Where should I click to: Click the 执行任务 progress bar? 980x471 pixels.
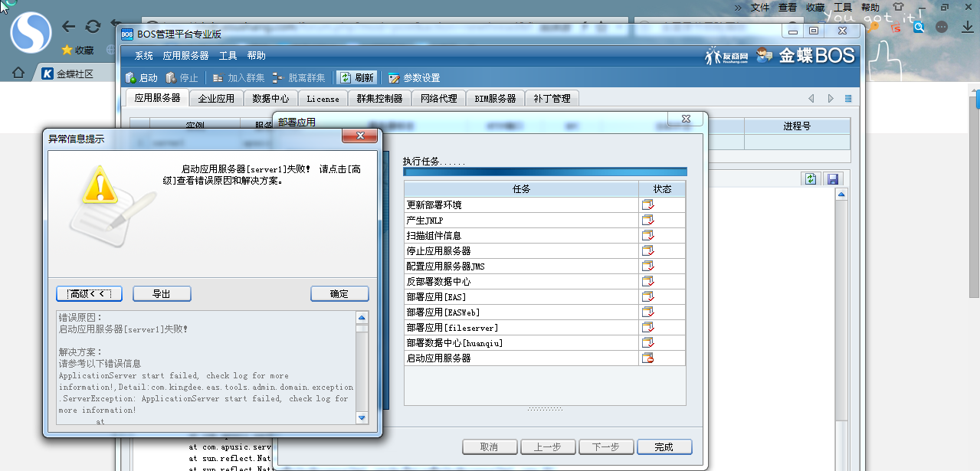pos(545,172)
